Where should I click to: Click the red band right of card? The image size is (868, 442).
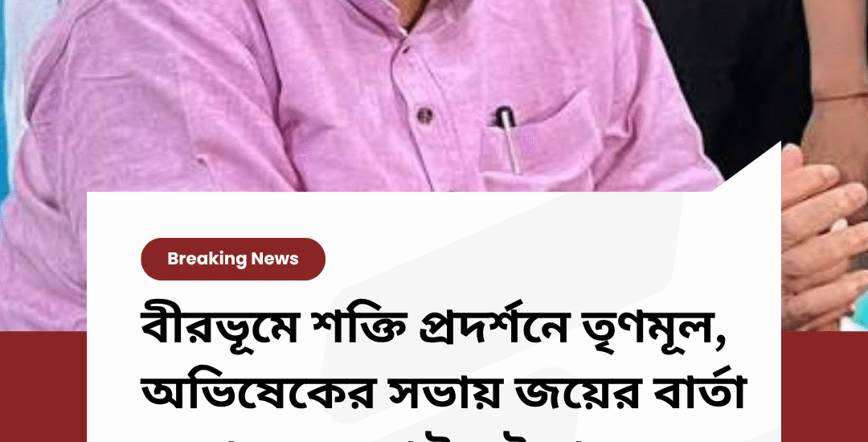pyautogui.click(x=825, y=386)
